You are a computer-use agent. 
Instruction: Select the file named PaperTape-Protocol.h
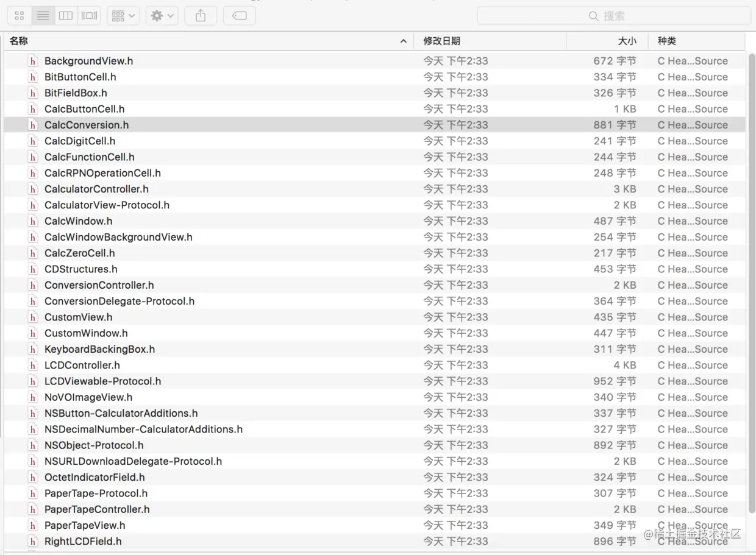[x=96, y=493]
